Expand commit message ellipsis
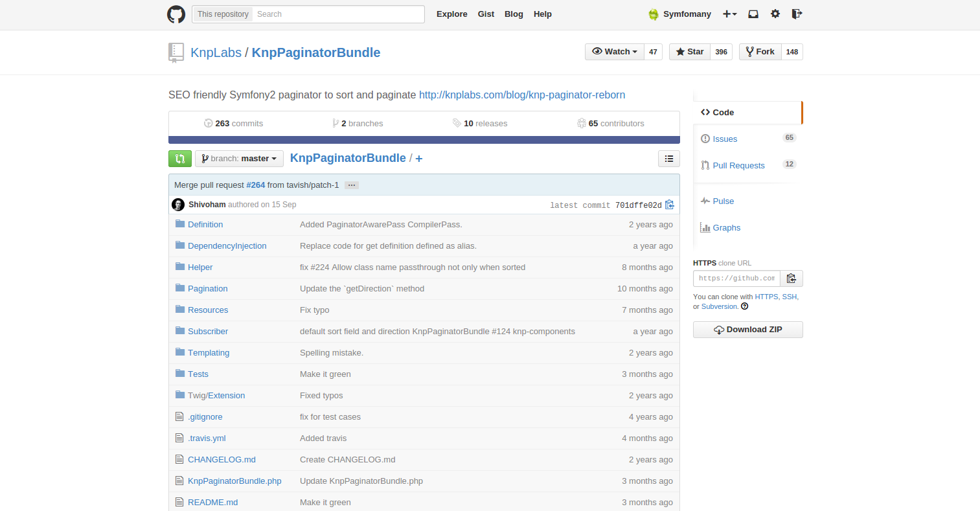Viewport: 980px width, 511px height. (x=352, y=185)
